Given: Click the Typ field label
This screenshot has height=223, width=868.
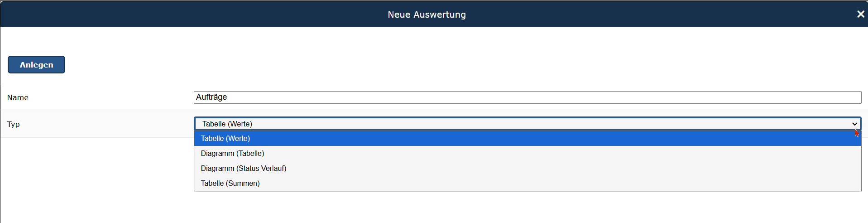Looking at the screenshot, I should [13, 124].
